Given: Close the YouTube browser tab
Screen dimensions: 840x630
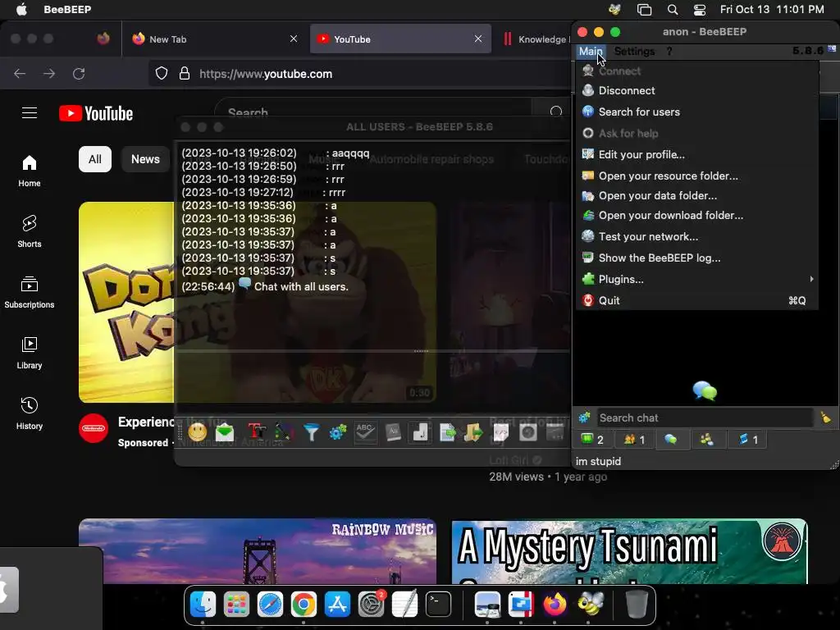Looking at the screenshot, I should [478, 39].
